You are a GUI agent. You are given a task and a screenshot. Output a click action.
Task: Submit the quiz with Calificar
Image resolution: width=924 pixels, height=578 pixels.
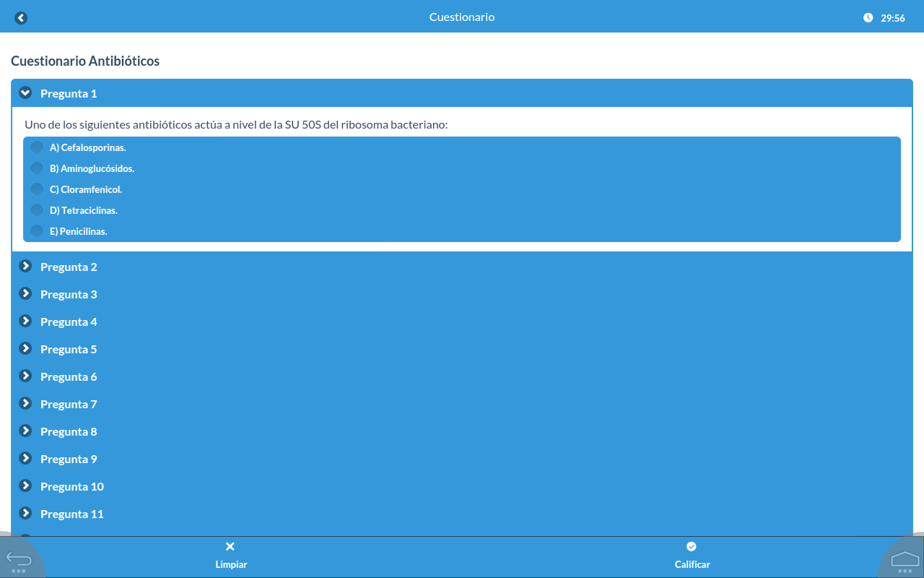pos(692,556)
